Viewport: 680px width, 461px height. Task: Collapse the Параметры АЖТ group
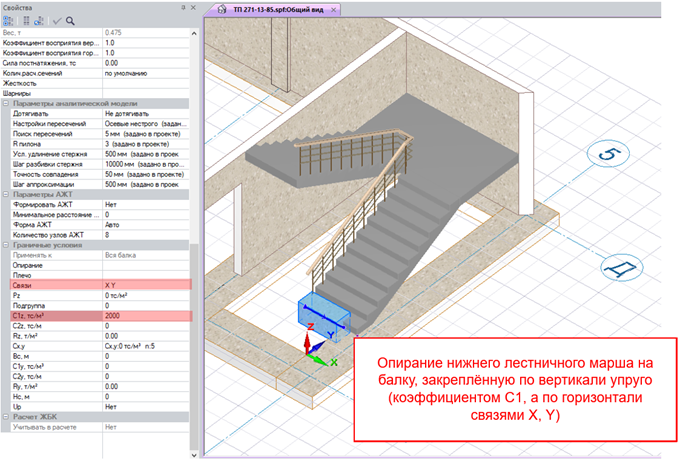6,194
